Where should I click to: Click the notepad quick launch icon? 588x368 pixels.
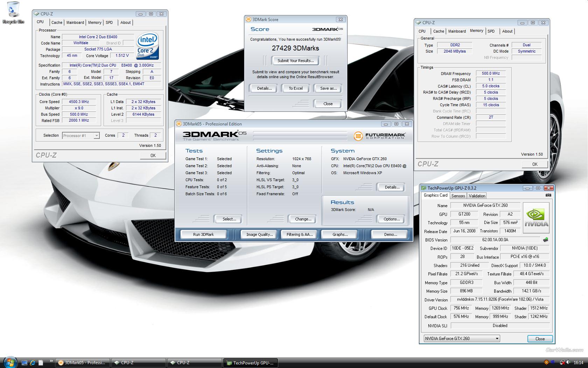point(41,363)
